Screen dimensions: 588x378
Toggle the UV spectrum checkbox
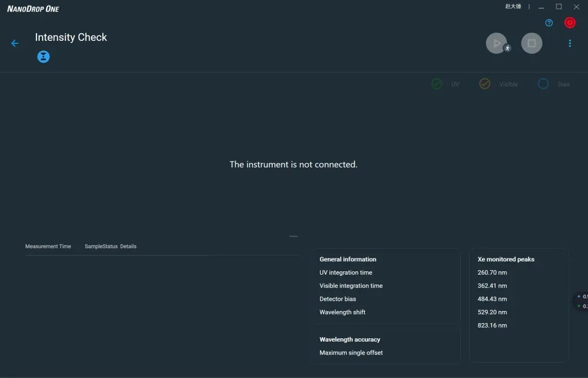[437, 84]
